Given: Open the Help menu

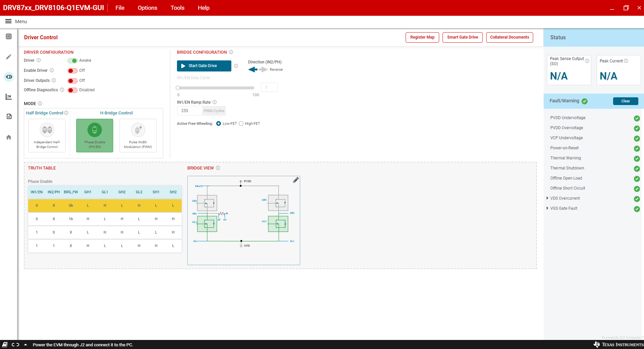Looking at the screenshot, I should [x=203, y=8].
